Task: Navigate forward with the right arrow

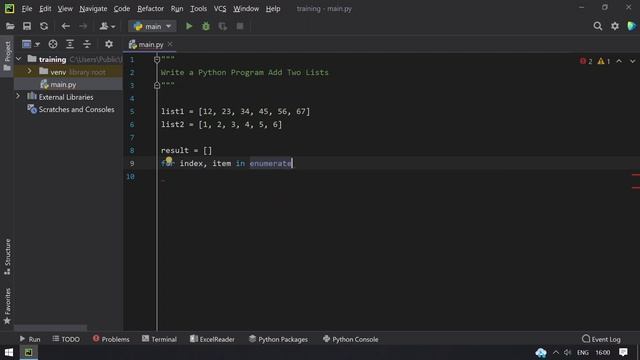Action: 83,26
